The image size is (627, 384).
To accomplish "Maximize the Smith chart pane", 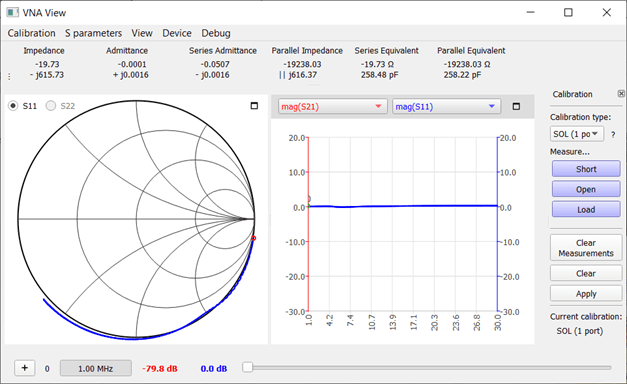I will (254, 106).
